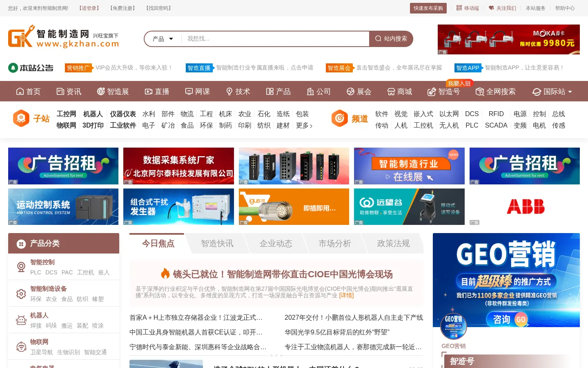Open the 组合式干扰发生器 banner ad
This screenshot has width=588, height=368.
tap(178, 206)
